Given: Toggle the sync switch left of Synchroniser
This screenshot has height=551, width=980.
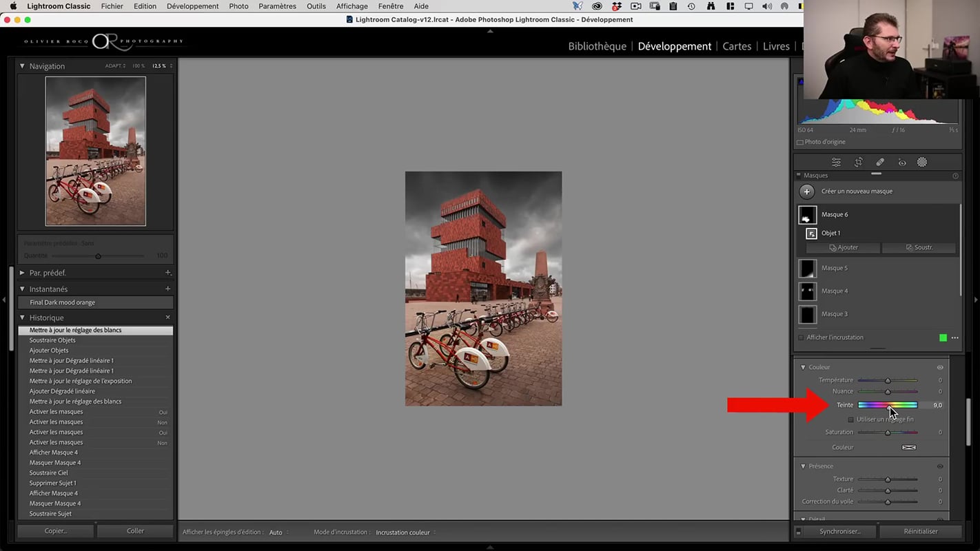Looking at the screenshot, I should (798, 532).
